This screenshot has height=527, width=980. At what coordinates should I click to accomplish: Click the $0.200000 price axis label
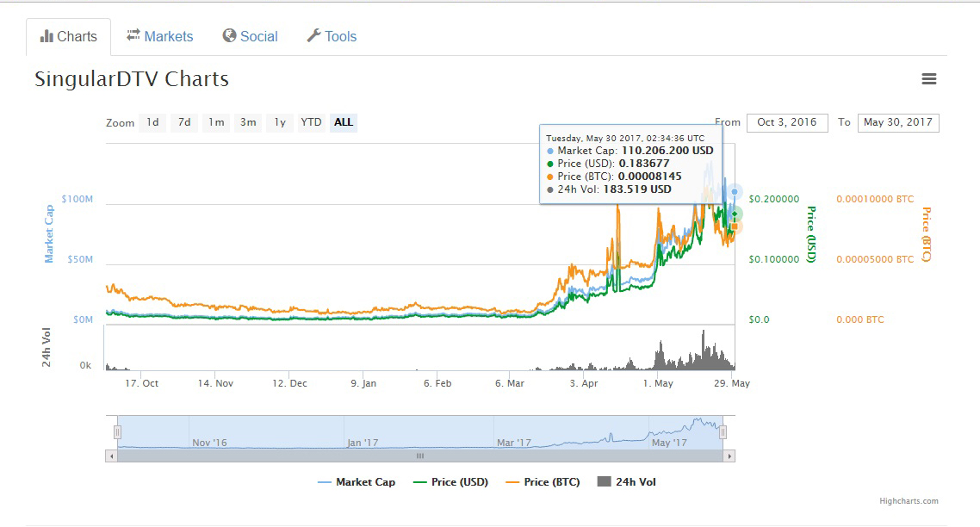tap(773, 199)
